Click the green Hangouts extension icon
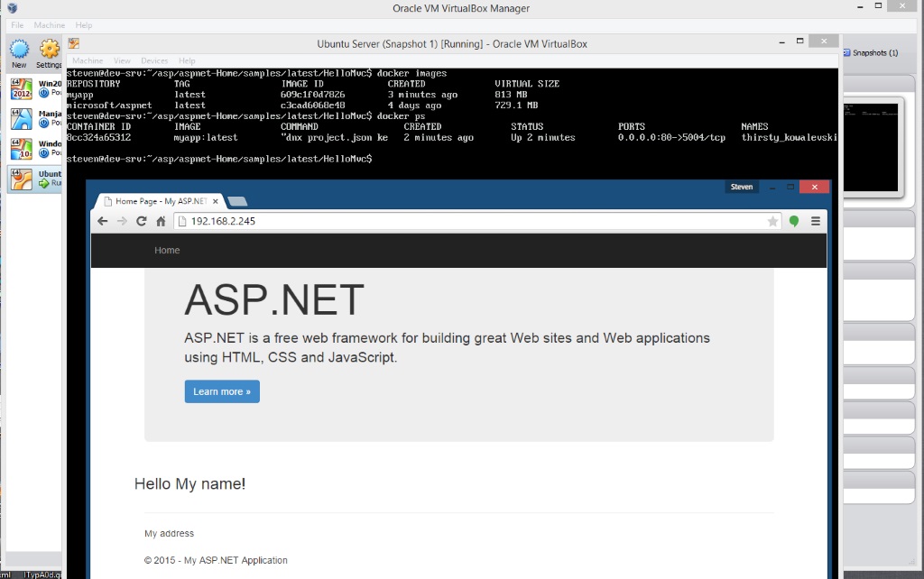The image size is (924, 579). (x=794, y=221)
